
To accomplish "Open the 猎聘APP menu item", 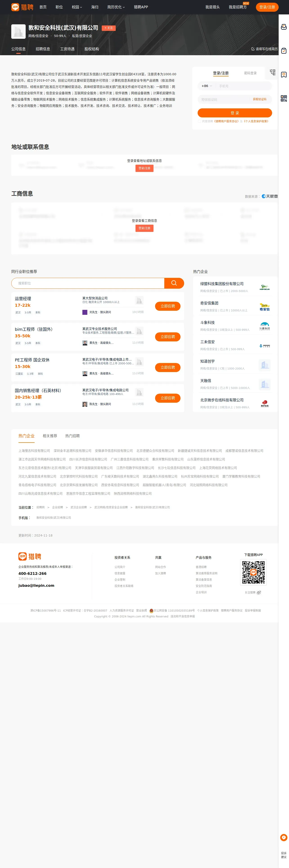I will [x=141, y=7].
